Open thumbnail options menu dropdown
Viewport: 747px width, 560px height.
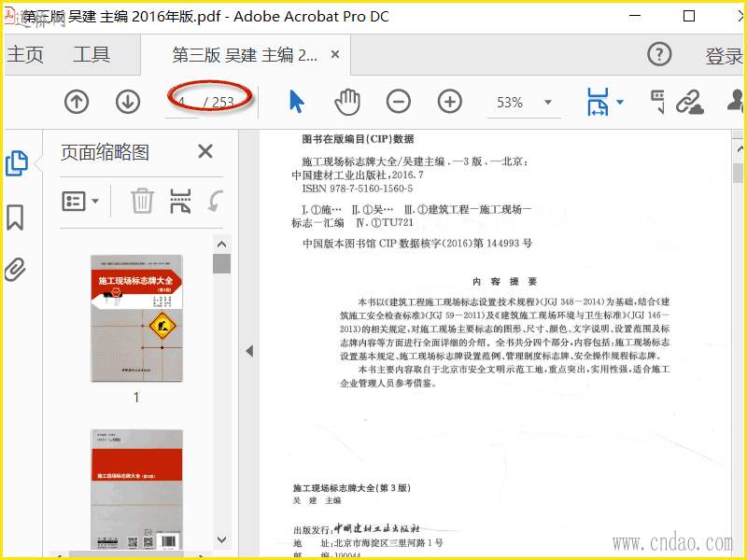(80, 201)
